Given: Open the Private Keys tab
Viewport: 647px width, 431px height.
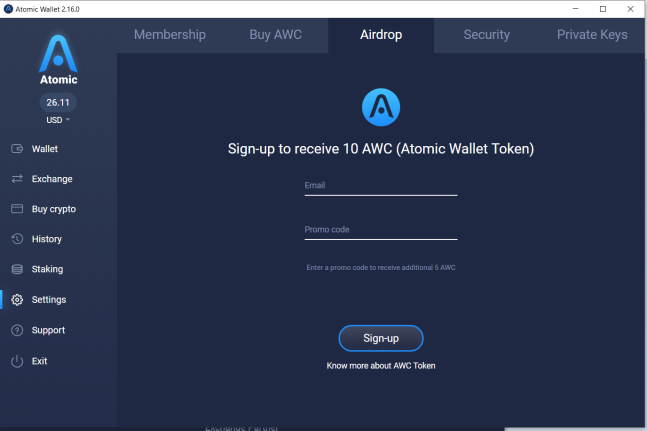Looking at the screenshot, I should 592,35.
